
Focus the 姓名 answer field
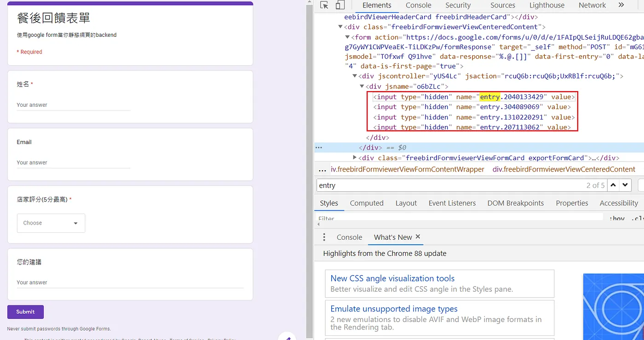[x=74, y=105]
